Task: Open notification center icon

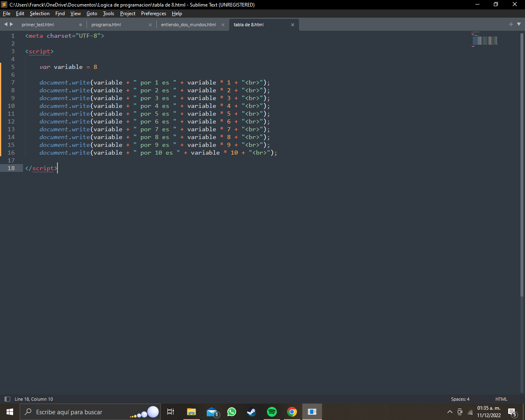Action: point(512,412)
